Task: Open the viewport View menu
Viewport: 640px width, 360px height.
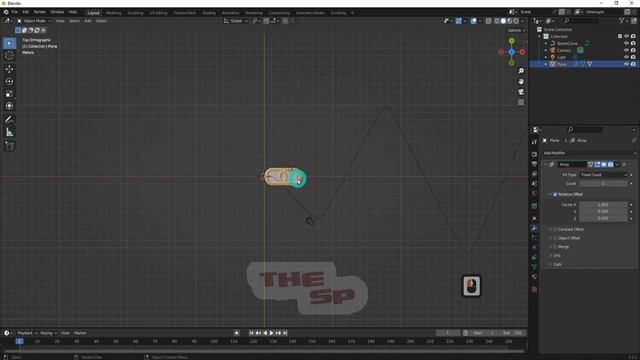Action: point(60,21)
